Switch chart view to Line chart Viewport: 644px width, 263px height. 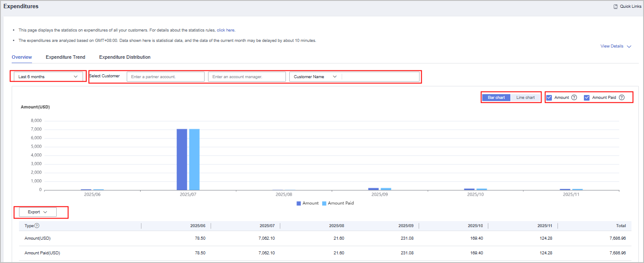click(525, 98)
